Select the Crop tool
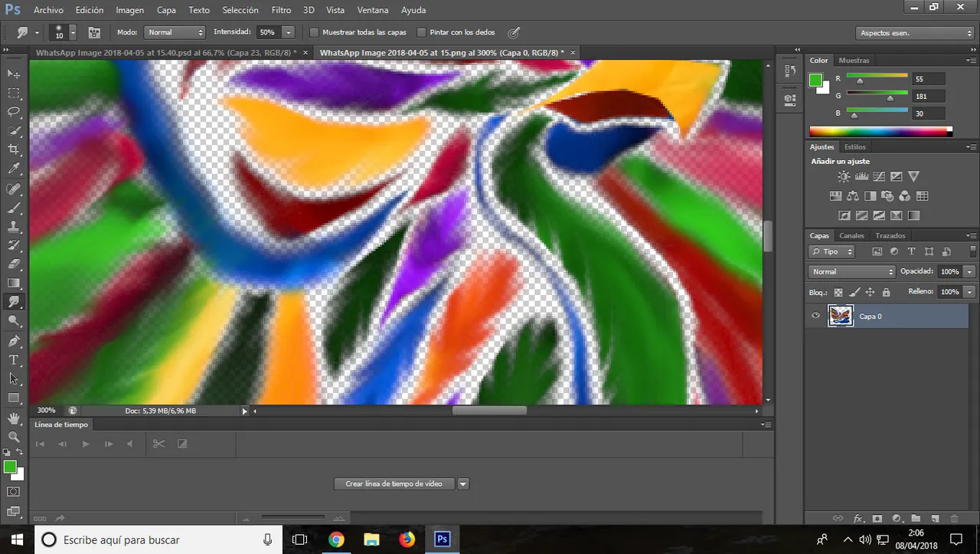Viewport: 980px width, 554px height. coord(14,149)
